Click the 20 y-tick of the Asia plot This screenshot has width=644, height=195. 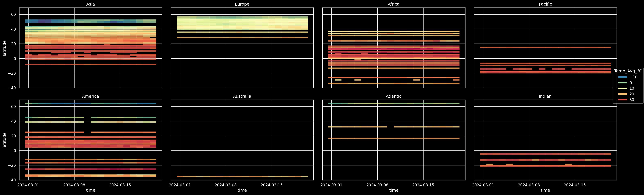pos(13,44)
